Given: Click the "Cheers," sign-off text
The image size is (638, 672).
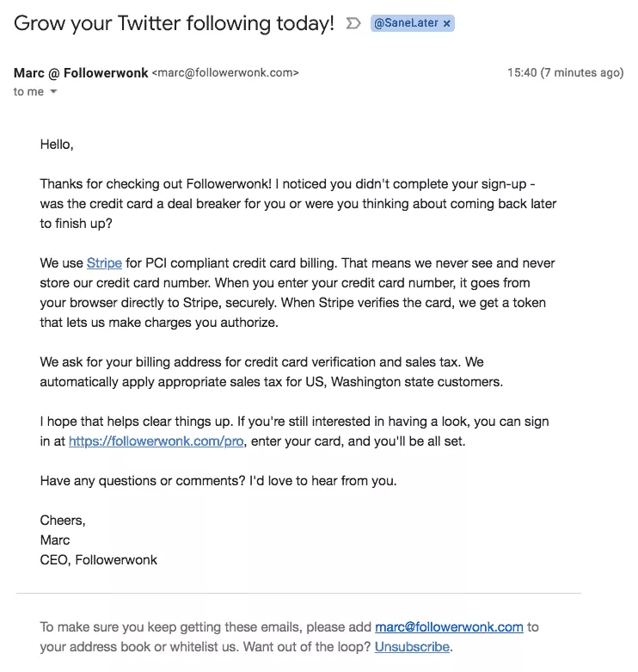Looking at the screenshot, I should (x=63, y=520).
